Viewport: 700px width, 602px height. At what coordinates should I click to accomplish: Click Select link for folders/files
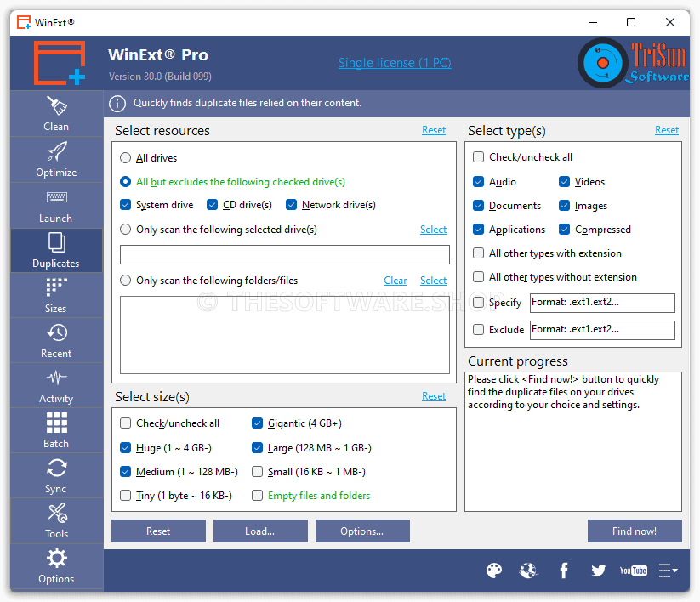pyautogui.click(x=433, y=281)
